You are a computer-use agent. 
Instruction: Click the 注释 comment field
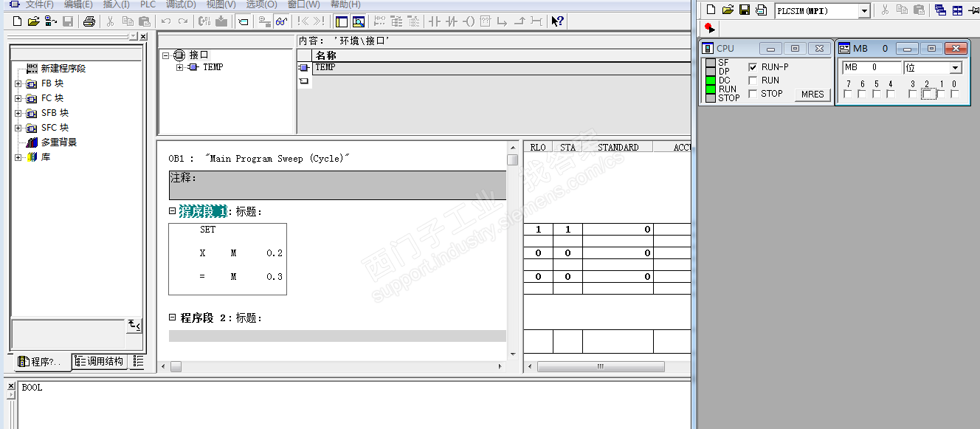pos(337,185)
